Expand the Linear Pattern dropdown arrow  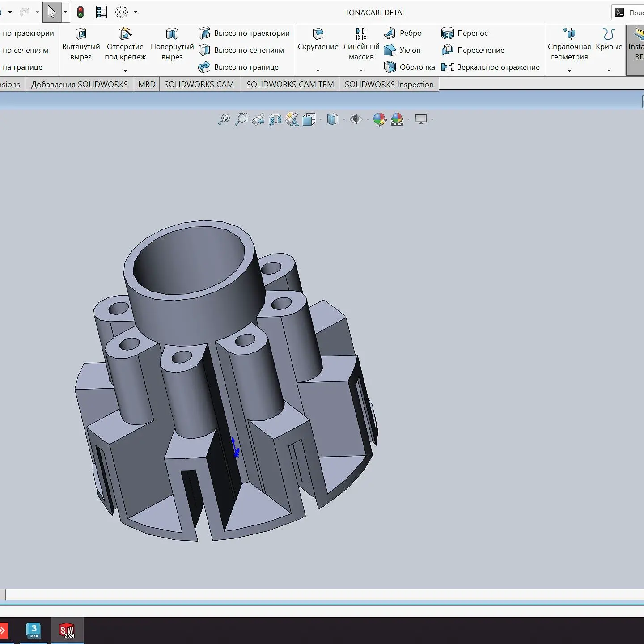coord(361,70)
